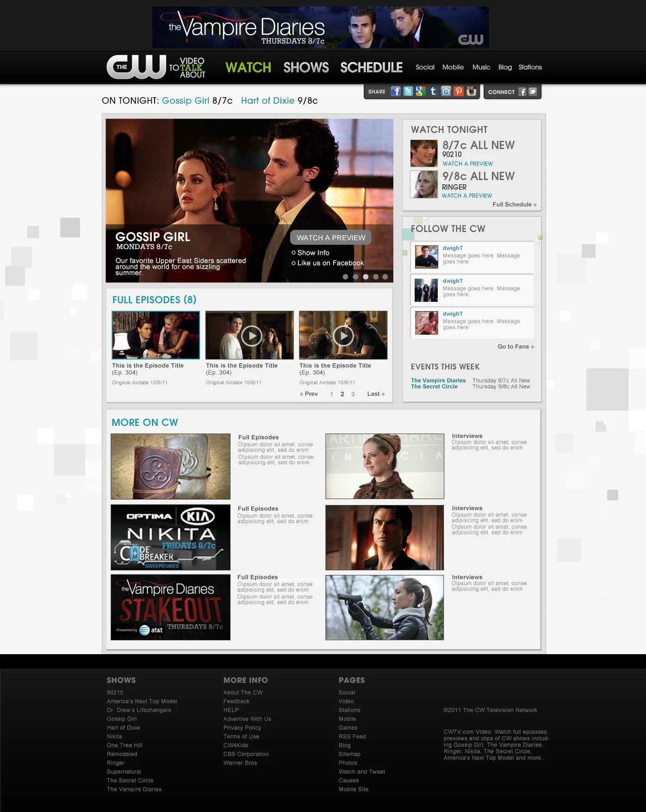Viewport: 646px width, 812px height.
Task: Go to the Music section
Action: 481,67
